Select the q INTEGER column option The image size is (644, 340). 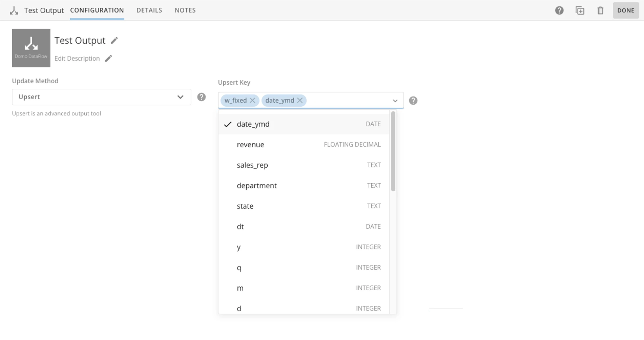click(x=304, y=267)
